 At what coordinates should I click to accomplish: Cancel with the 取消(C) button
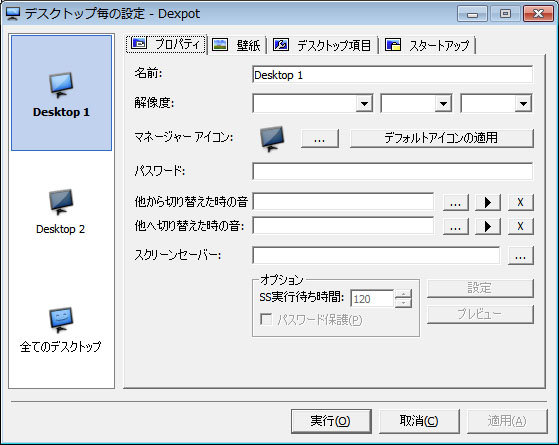419,421
